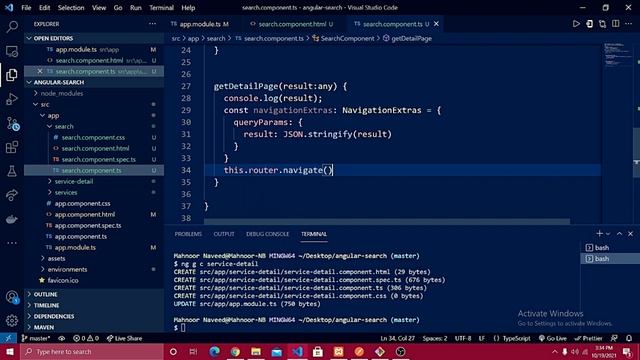Open Run and Debug view
Image resolution: width=640 pixels, height=360 pixels.
coord(12,99)
